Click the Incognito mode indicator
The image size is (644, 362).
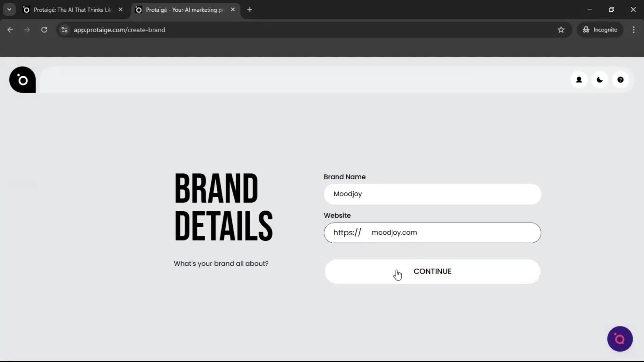pyautogui.click(x=600, y=29)
